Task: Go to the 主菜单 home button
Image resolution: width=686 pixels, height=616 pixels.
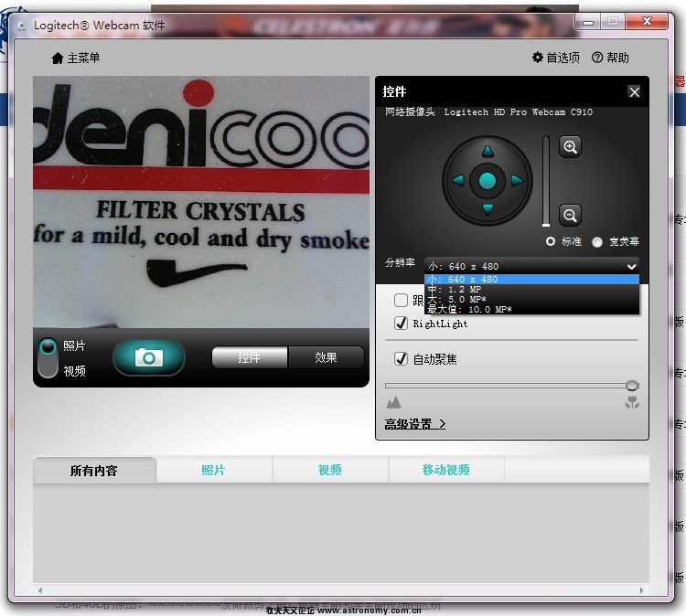Action: click(76, 58)
